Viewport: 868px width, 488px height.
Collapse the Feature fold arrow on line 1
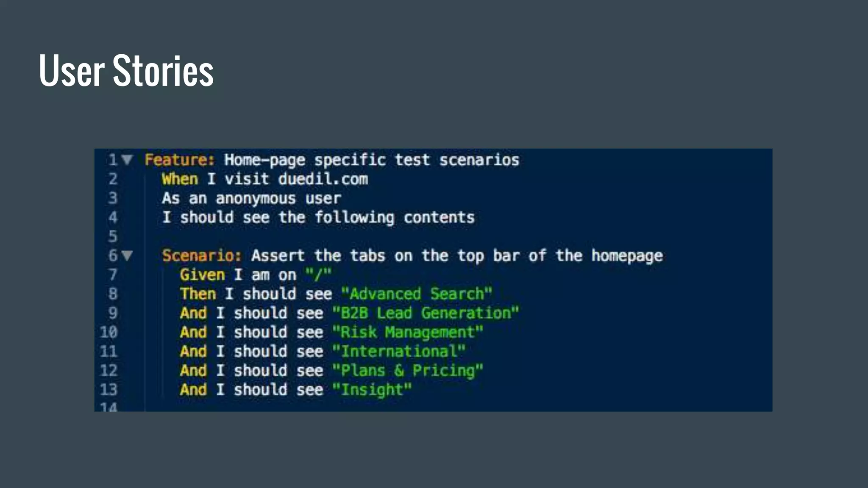[127, 160]
